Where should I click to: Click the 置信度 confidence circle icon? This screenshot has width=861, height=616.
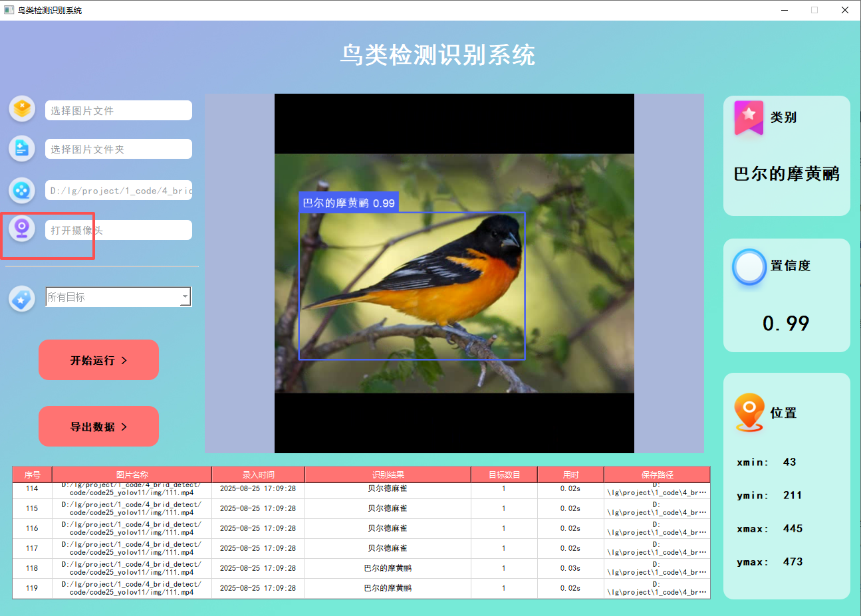pos(749,267)
